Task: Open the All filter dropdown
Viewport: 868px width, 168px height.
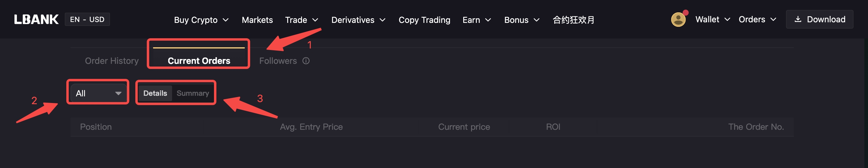Action: (x=98, y=93)
